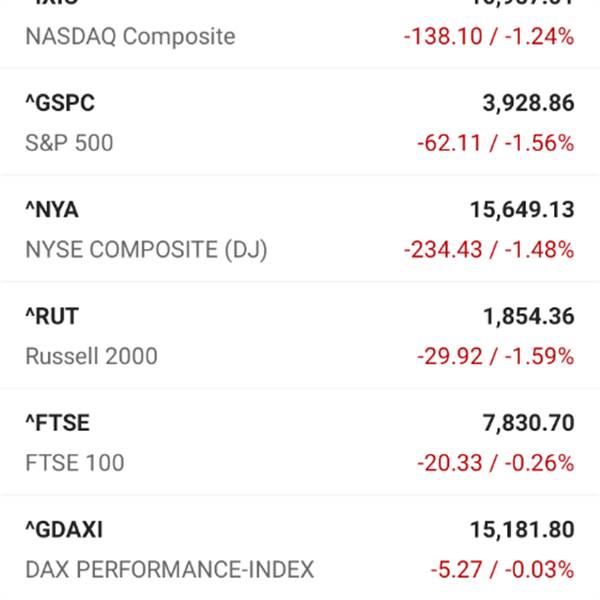Tap DAX change -5.27 / -0.03%
The image size is (600, 600).
tap(502, 570)
